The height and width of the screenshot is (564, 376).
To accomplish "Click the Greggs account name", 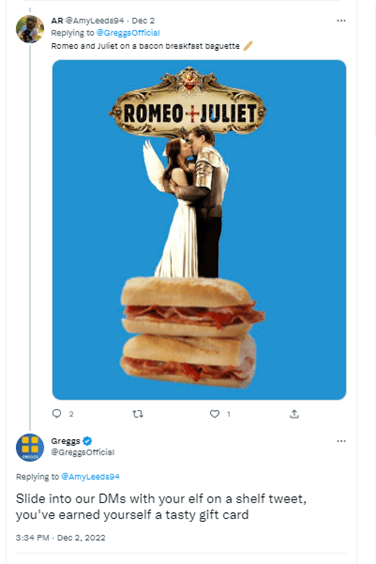I will [65, 441].
